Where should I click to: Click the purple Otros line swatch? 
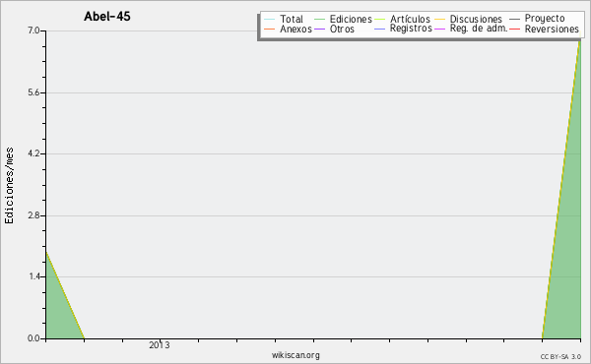319,29
